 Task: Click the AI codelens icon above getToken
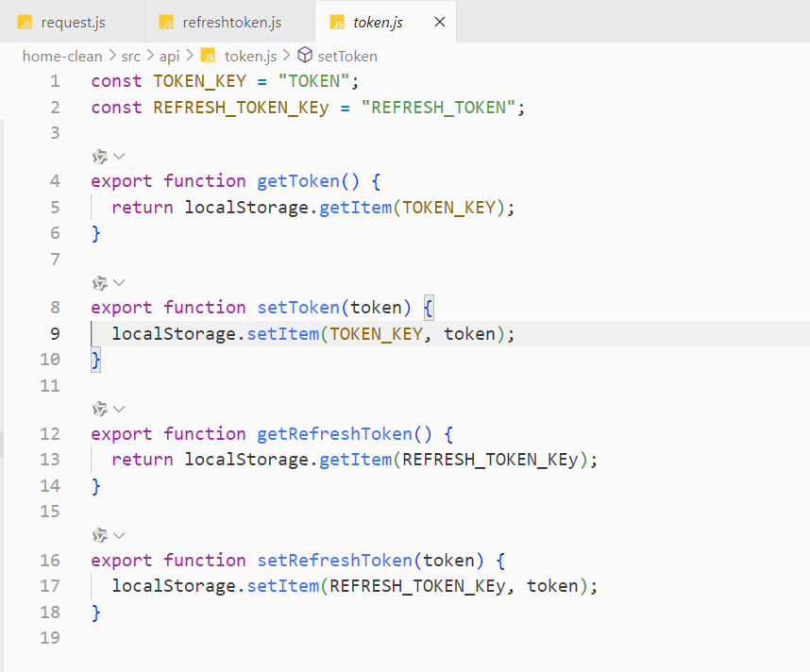coord(100,156)
